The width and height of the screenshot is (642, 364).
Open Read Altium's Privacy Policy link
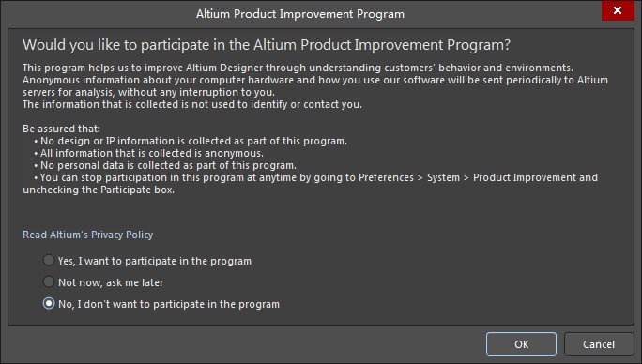pos(87,235)
